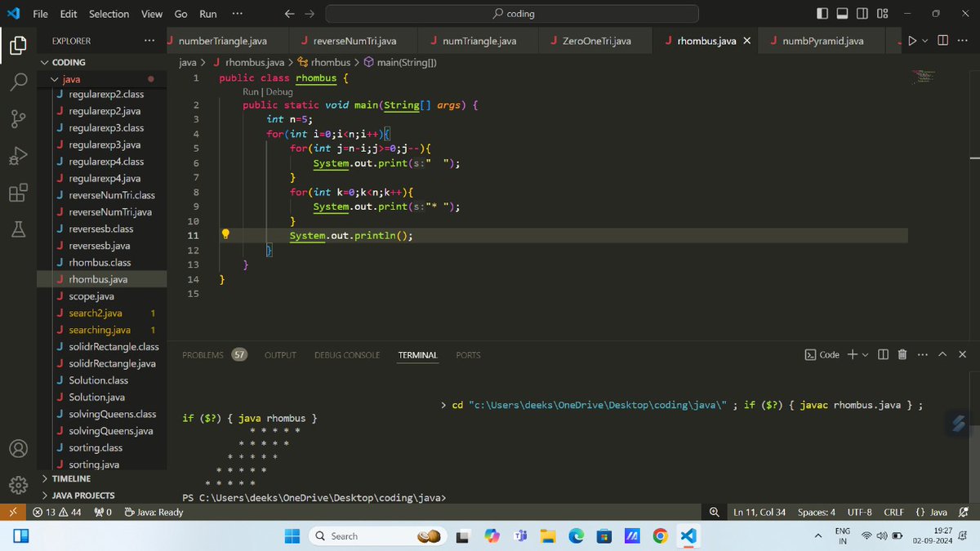This screenshot has width=980, height=551.
Task: Click the coding search command center
Action: [512, 14]
